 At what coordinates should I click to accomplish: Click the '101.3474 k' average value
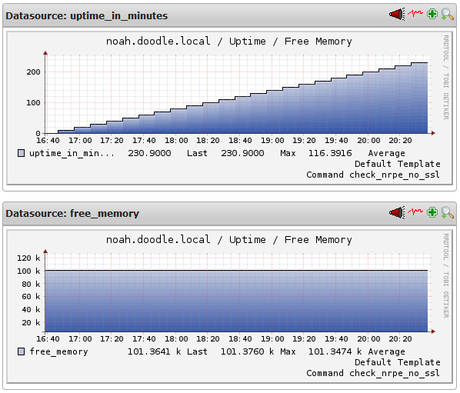pyautogui.click(x=335, y=351)
